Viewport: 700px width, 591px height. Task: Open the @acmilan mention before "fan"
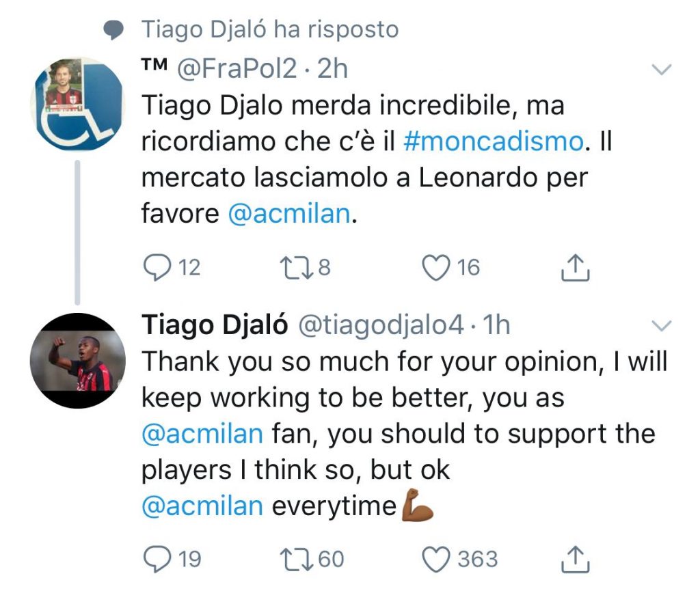pyautogui.click(x=202, y=434)
